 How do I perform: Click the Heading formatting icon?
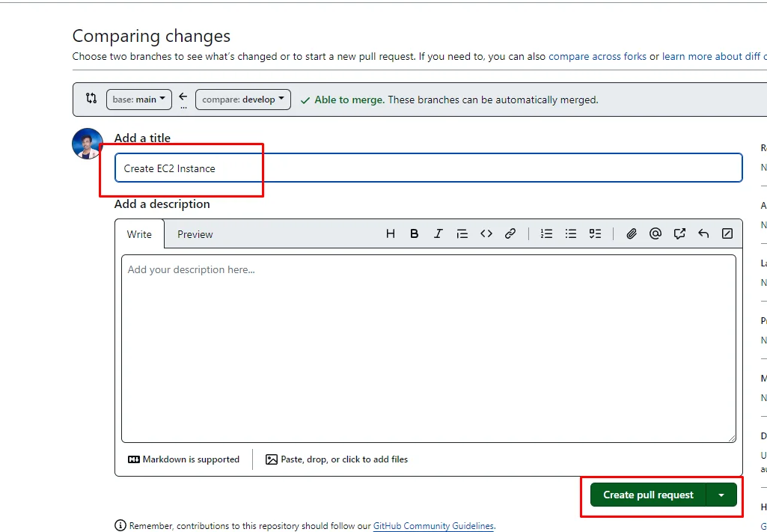(390, 233)
